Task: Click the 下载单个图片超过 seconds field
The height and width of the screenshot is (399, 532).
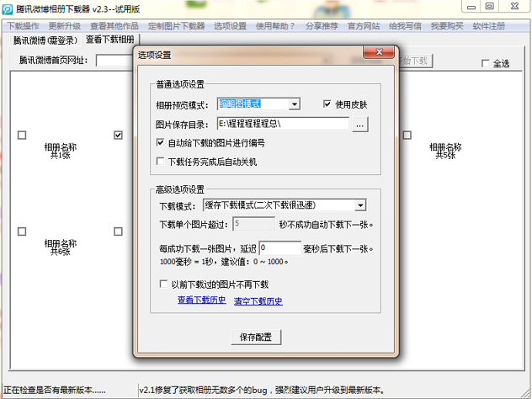Action: click(253, 224)
